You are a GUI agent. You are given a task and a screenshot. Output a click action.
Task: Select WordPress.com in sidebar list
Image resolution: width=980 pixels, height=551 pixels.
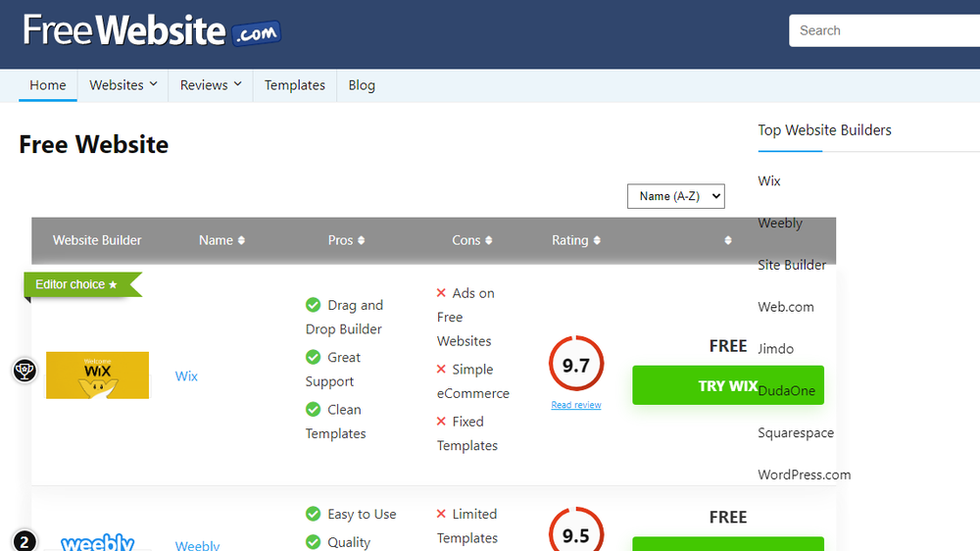tap(804, 475)
